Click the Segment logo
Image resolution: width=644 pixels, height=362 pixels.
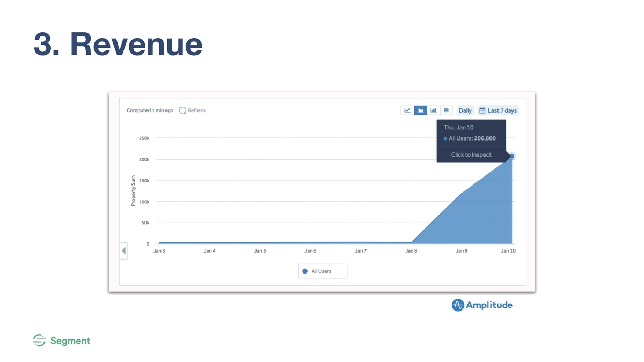coord(61,341)
